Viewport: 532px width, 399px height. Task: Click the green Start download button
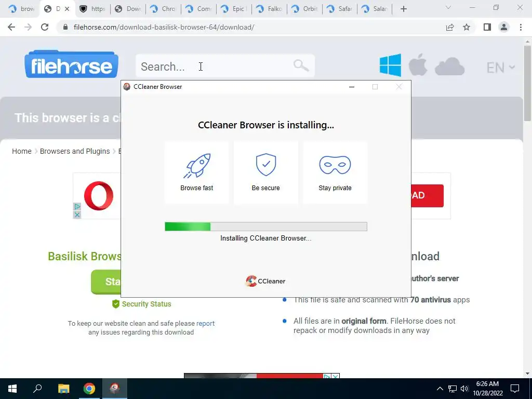(106, 282)
